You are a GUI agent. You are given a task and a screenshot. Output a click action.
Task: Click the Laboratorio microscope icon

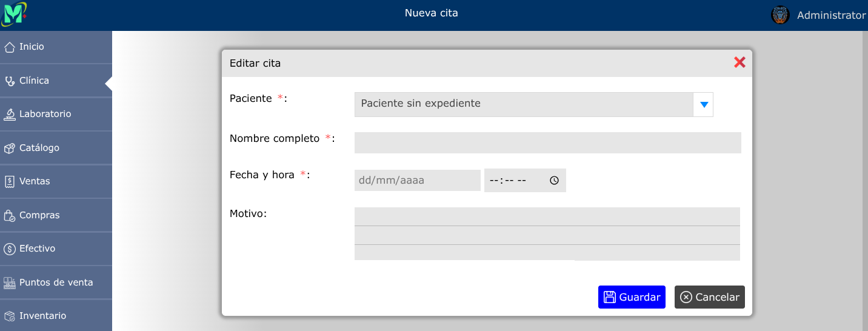point(9,115)
